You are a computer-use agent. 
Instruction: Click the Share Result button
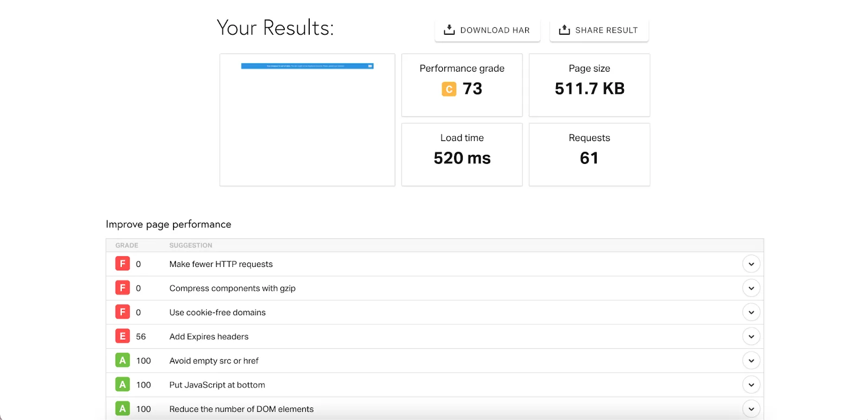[599, 30]
